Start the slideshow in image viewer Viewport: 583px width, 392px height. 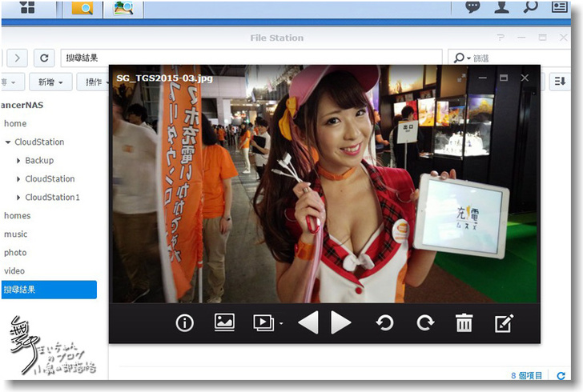click(263, 322)
